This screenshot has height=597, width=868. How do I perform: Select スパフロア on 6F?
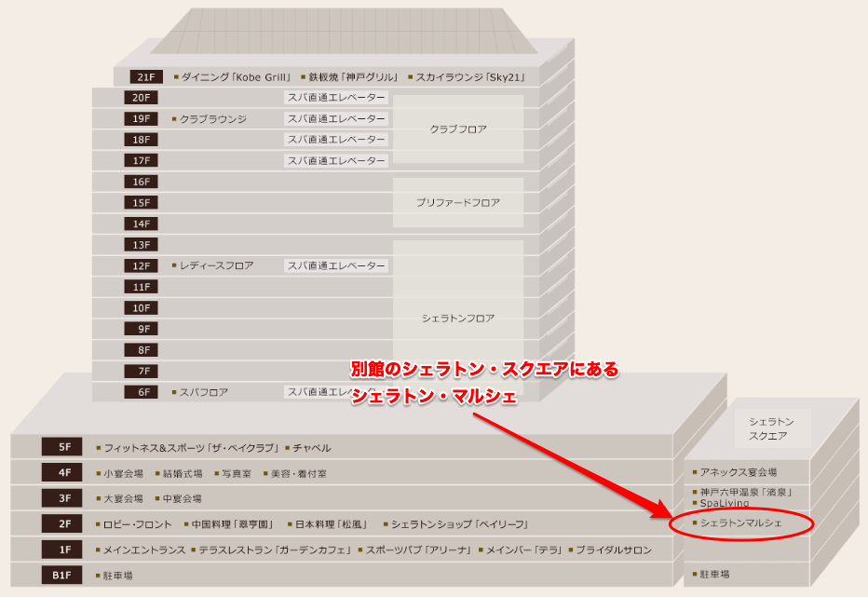[204, 392]
